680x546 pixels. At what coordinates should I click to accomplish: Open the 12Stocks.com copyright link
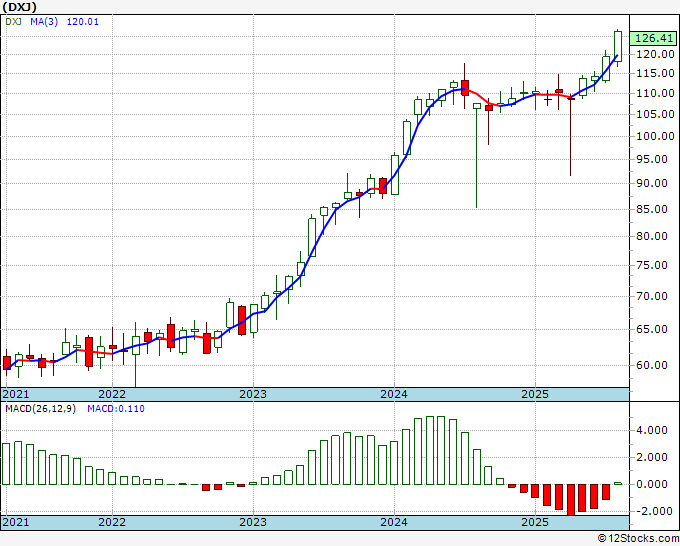[x=638, y=539]
